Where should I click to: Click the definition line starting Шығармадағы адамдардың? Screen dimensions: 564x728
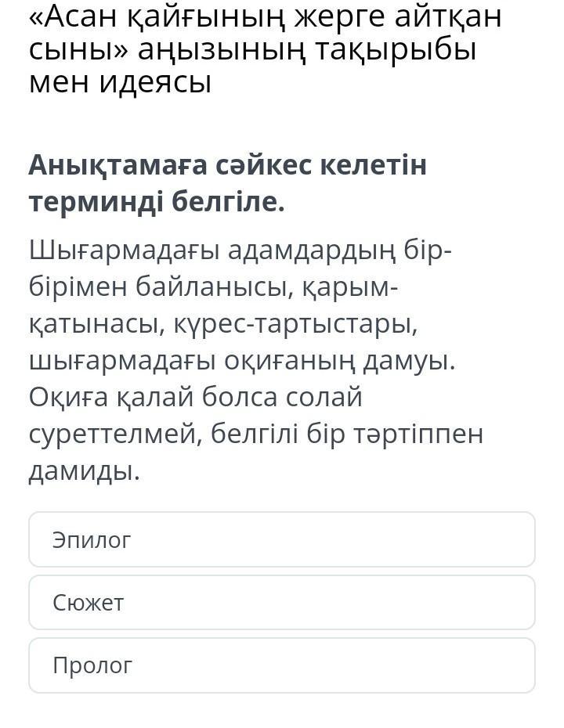pos(240,250)
